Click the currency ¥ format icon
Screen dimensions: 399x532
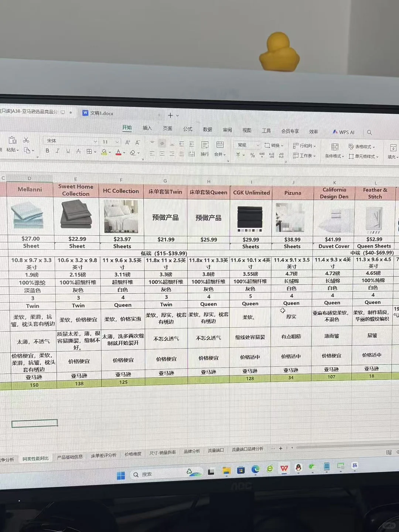point(238,155)
